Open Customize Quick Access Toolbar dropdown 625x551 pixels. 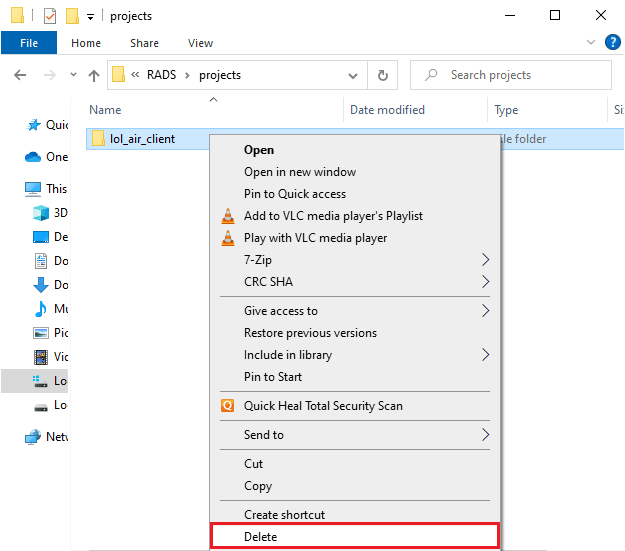click(90, 17)
